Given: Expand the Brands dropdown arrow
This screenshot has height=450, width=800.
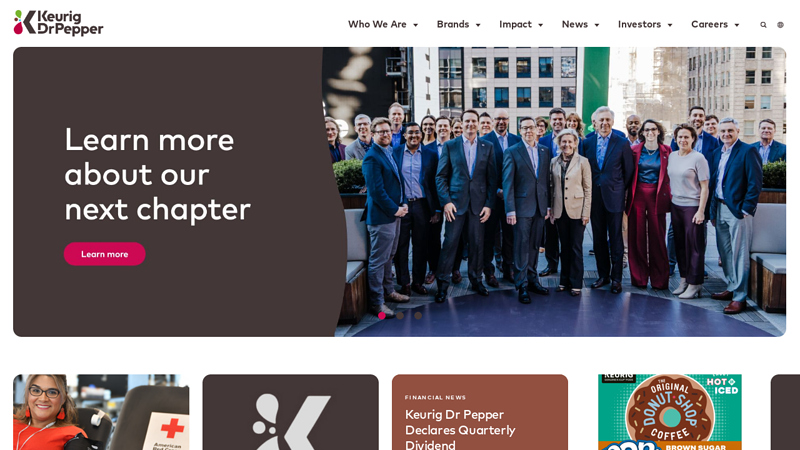Looking at the screenshot, I should [x=478, y=25].
